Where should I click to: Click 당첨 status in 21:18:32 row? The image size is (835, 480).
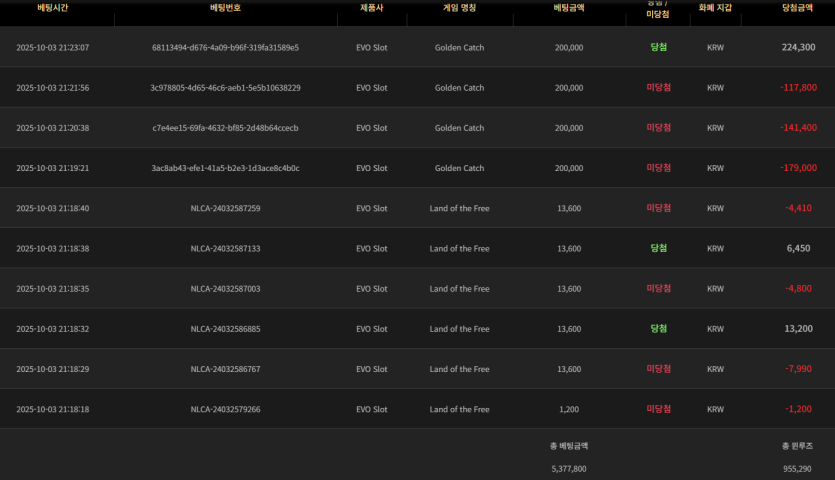[x=659, y=329]
